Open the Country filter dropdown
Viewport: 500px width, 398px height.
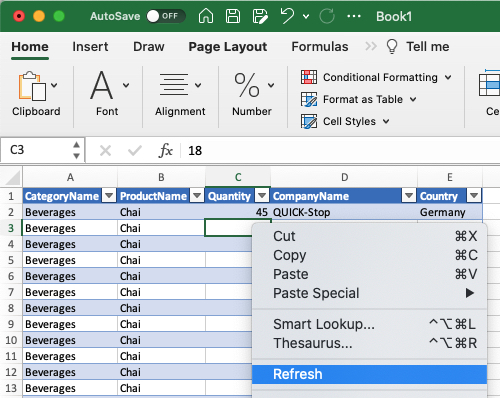(x=474, y=196)
